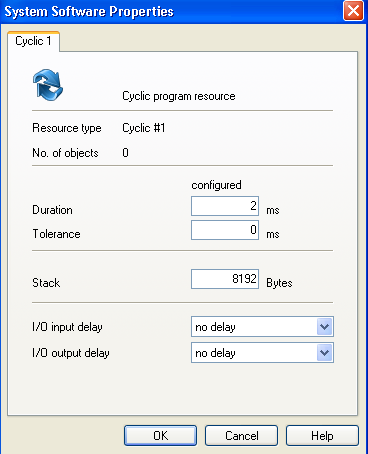Click into the Tolerance field
Viewport: 368px width, 454px height.
tap(225, 230)
